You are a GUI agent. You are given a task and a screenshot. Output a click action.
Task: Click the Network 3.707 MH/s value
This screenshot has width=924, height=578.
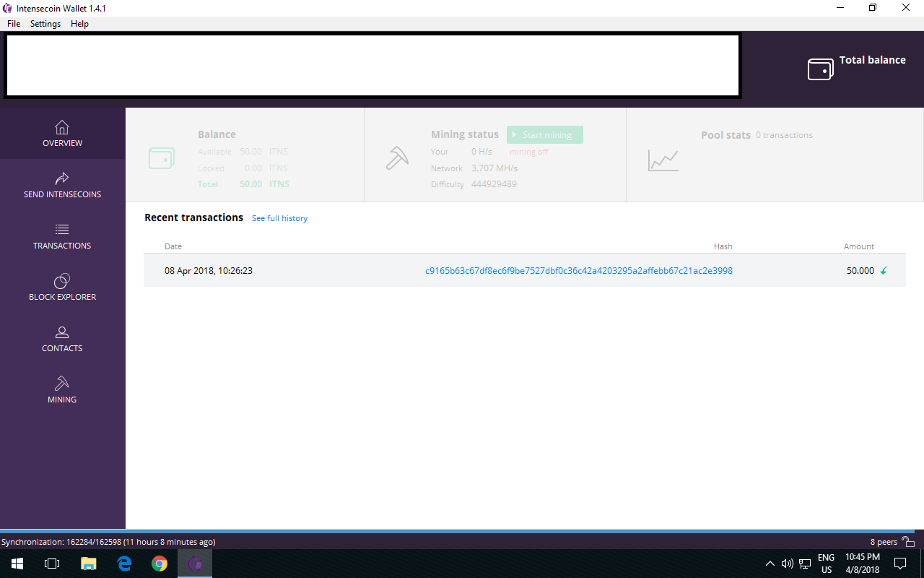(494, 168)
